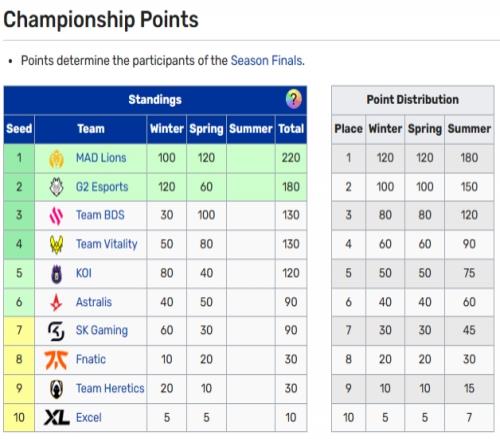This screenshot has width=500, height=440.
Task: Click the MAD Lions team logo
Action: (56, 158)
